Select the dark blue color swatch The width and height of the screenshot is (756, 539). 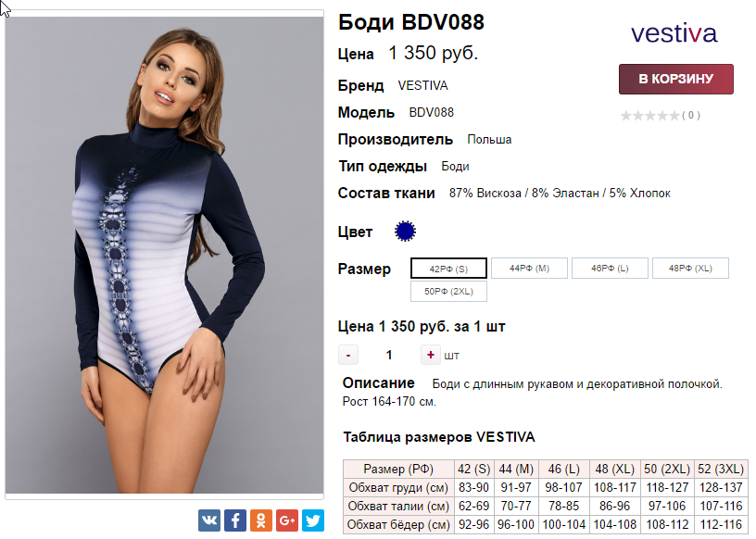405,232
